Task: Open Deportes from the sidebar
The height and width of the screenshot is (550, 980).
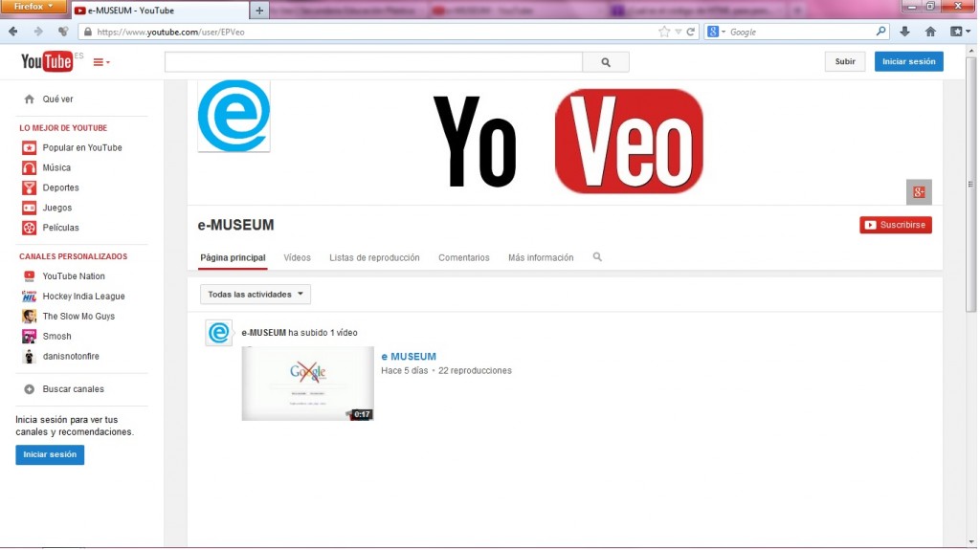Action: click(60, 188)
